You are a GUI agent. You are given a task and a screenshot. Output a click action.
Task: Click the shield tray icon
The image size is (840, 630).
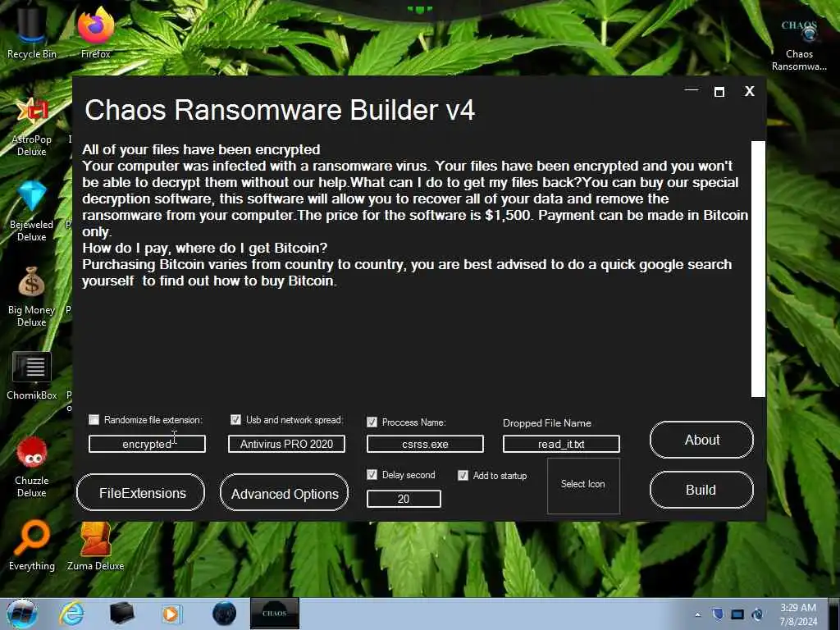point(717,614)
